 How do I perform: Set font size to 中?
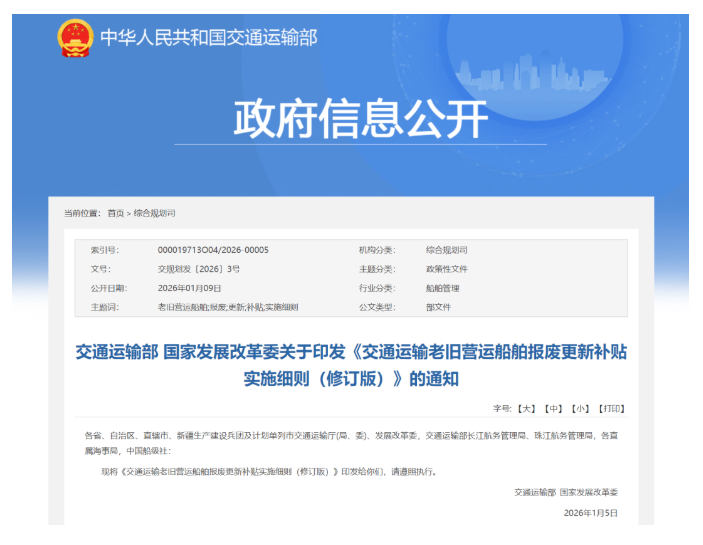point(554,408)
